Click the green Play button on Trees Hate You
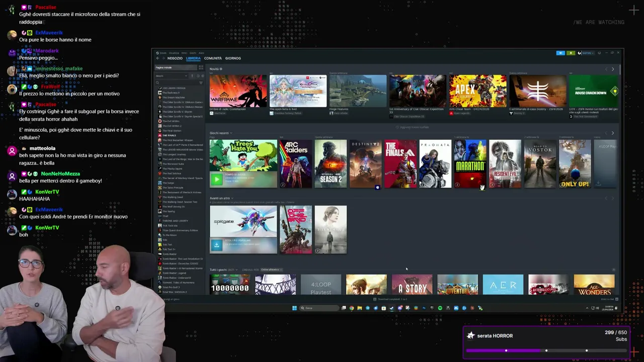Image resolution: width=644 pixels, height=362 pixels. click(216, 179)
